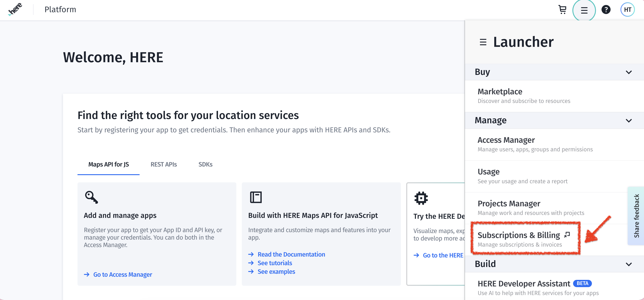Open the HT user profile avatar
This screenshot has width=644, height=300.
point(627,10)
